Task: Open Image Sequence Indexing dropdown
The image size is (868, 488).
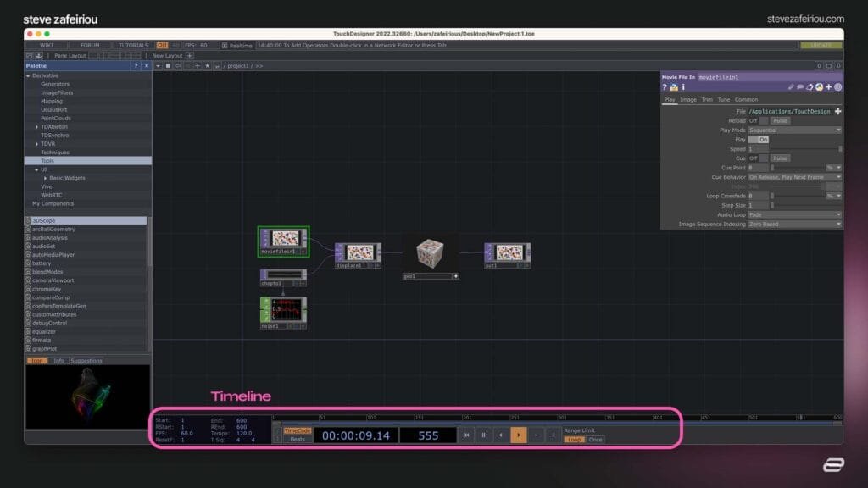Action: pos(795,224)
